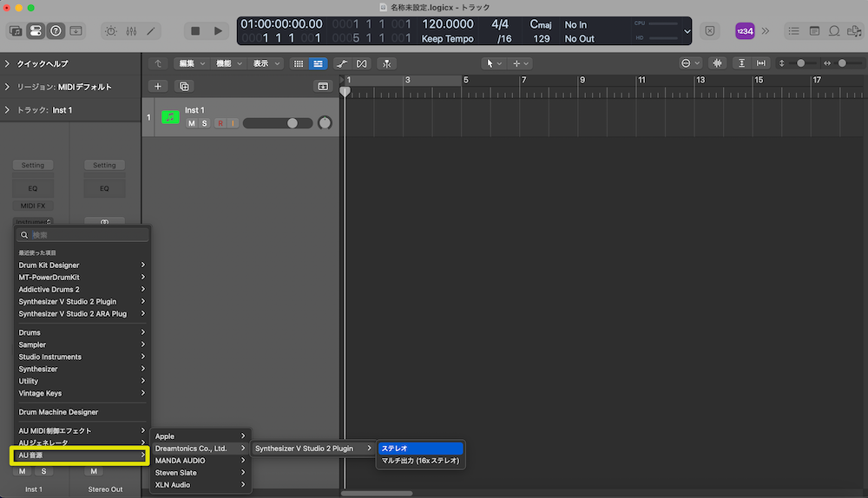Click the duplicate track icon

point(184,86)
